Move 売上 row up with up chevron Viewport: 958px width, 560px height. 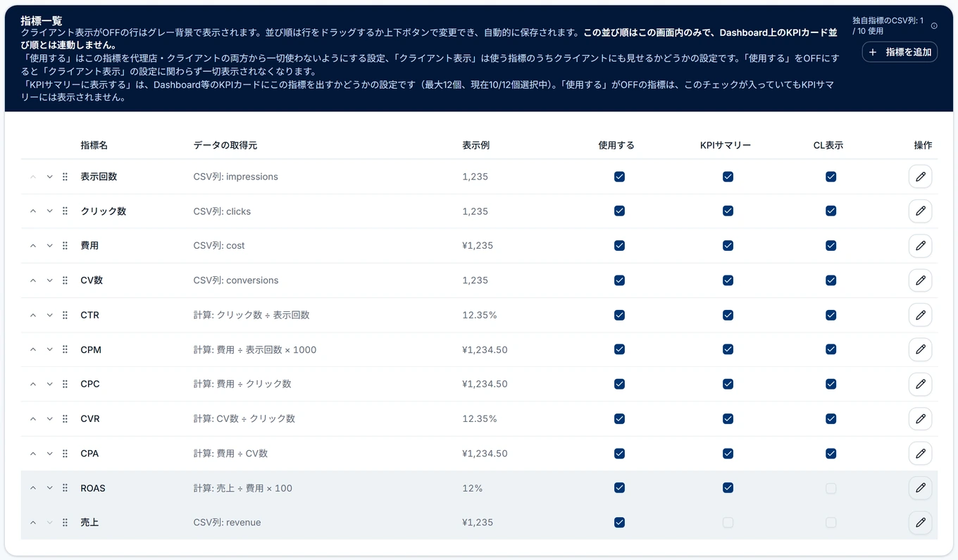pyautogui.click(x=32, y=523)
